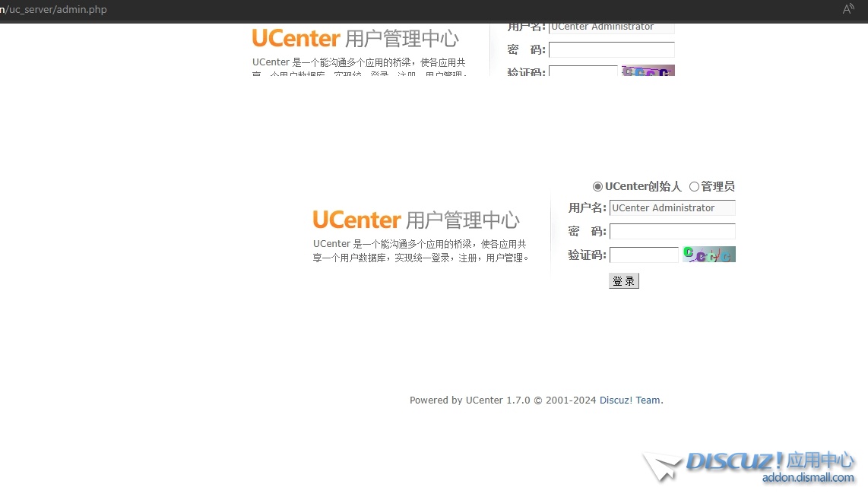Focus the 验证码 input left of 登录 captcha
This screenshot has height=497, width=868.
coord(643,255)
